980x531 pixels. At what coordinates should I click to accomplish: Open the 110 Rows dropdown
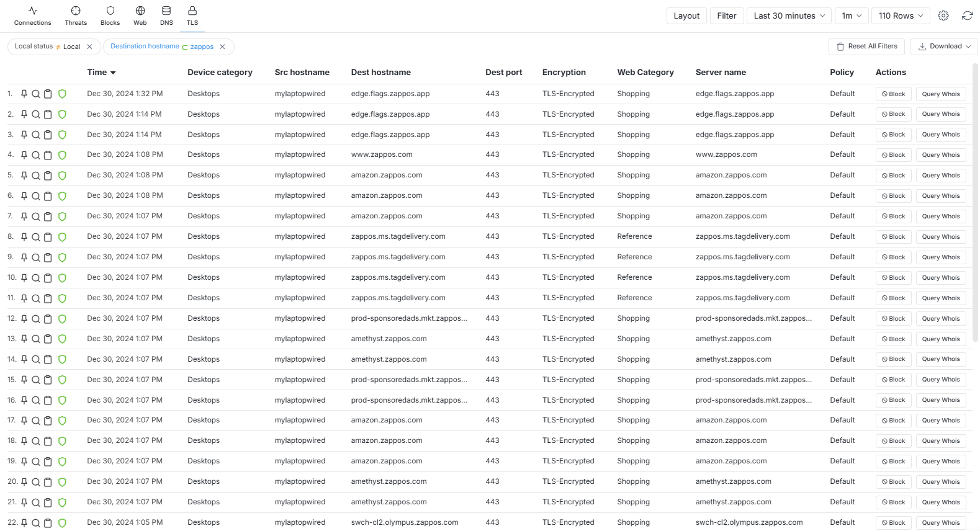901,16
